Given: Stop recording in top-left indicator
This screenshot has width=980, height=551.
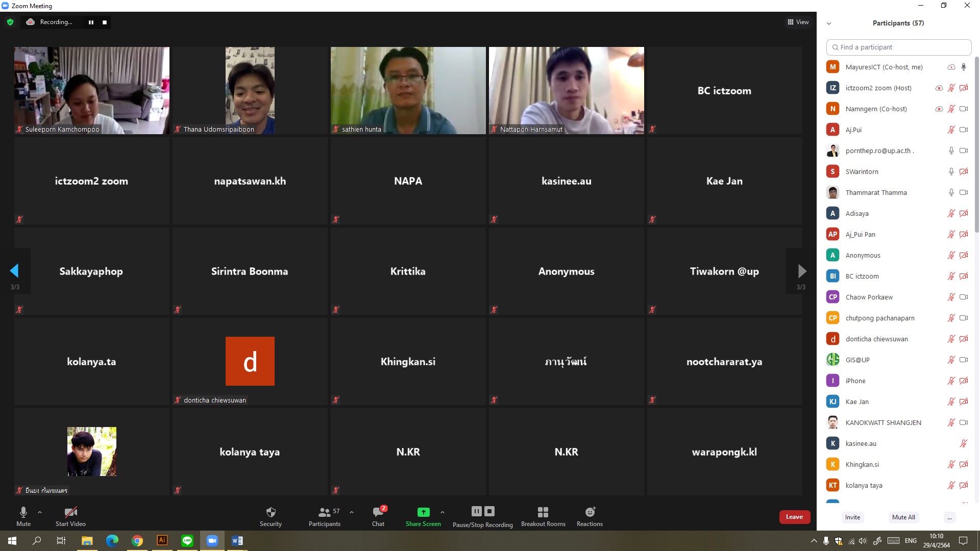Looking at the screenshot, I should pos(105,22).
